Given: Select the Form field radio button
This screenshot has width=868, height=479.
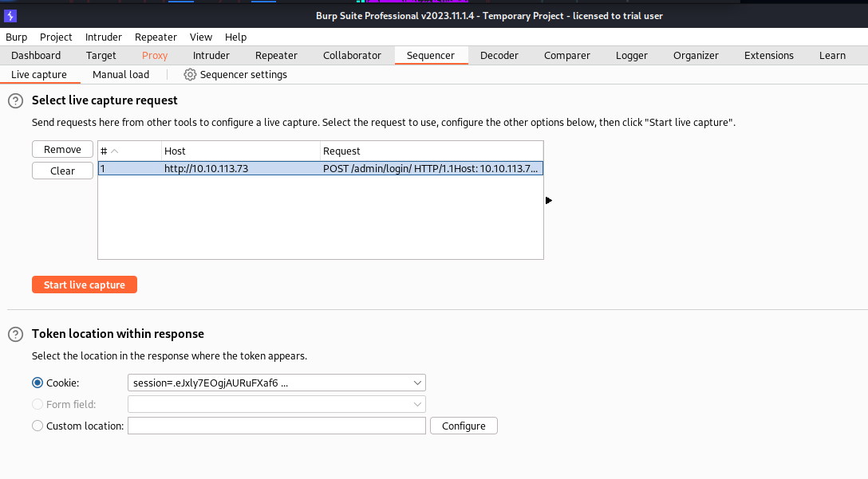Looking at the screenshot, I should pyautogui.click(x=37, y=404).
